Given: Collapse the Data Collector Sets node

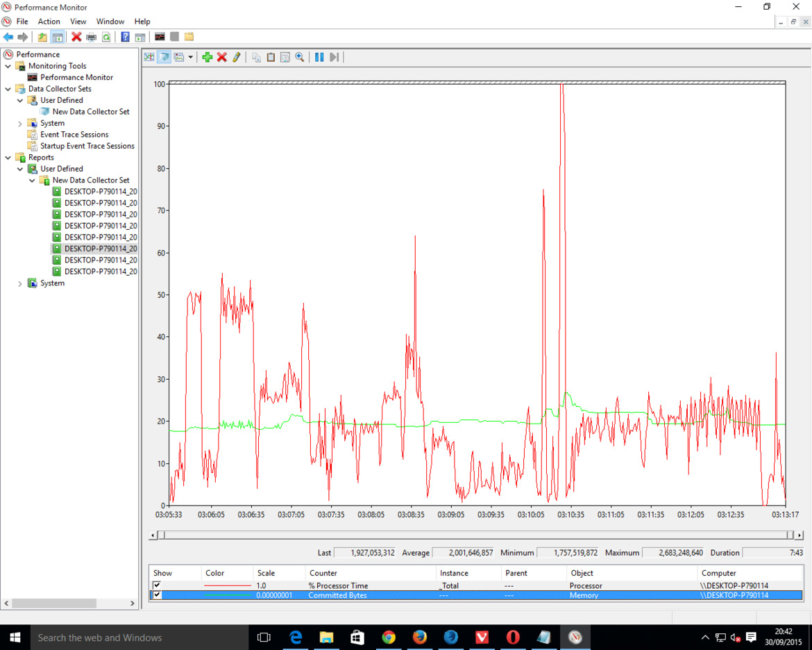Looking at the screenshot, I should coord(8,89).
